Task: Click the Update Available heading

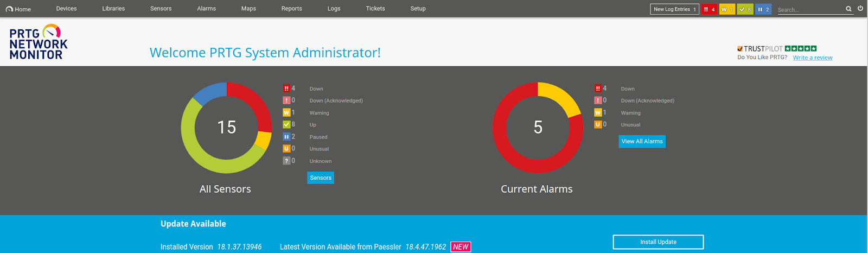Action: [x=193, y=224]
